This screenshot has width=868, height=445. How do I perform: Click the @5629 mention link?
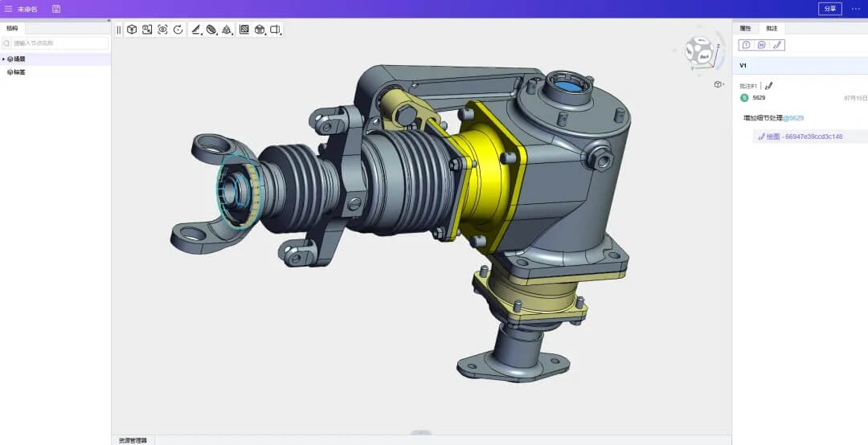(x=793, y=118)
